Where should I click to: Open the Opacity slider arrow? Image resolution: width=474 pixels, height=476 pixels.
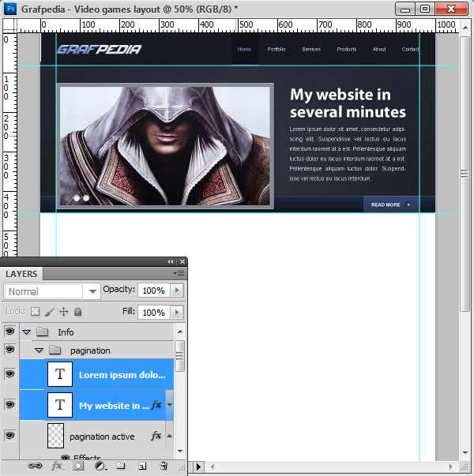coord(177,290)
